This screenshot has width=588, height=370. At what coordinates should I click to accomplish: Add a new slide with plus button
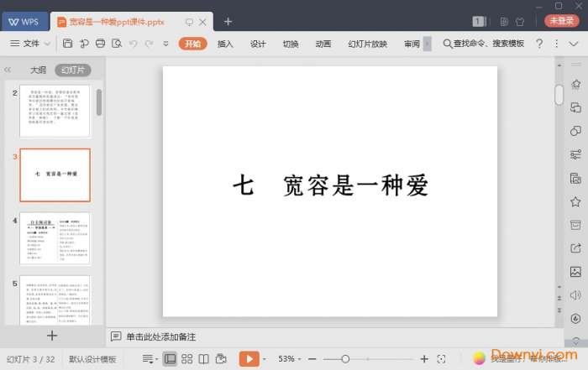[x=52, y=336]
